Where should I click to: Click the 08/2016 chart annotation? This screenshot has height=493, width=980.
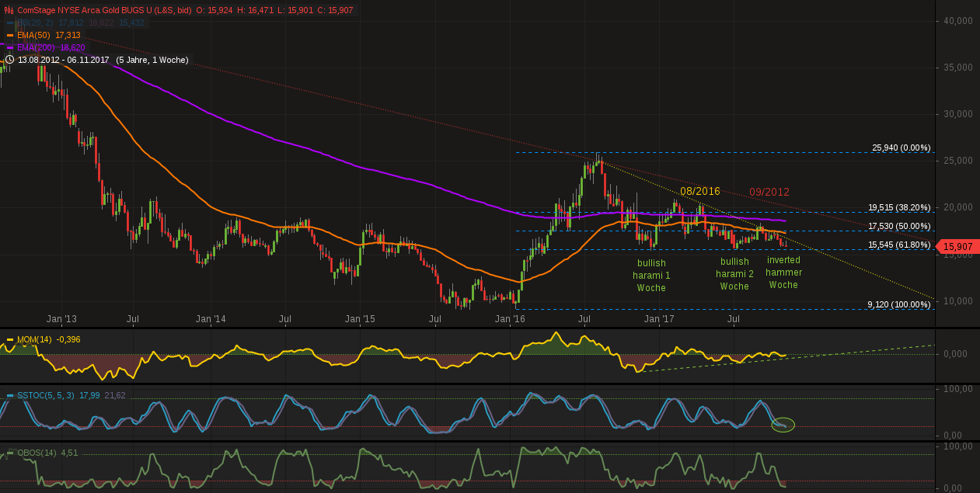(x=700, y=191)
